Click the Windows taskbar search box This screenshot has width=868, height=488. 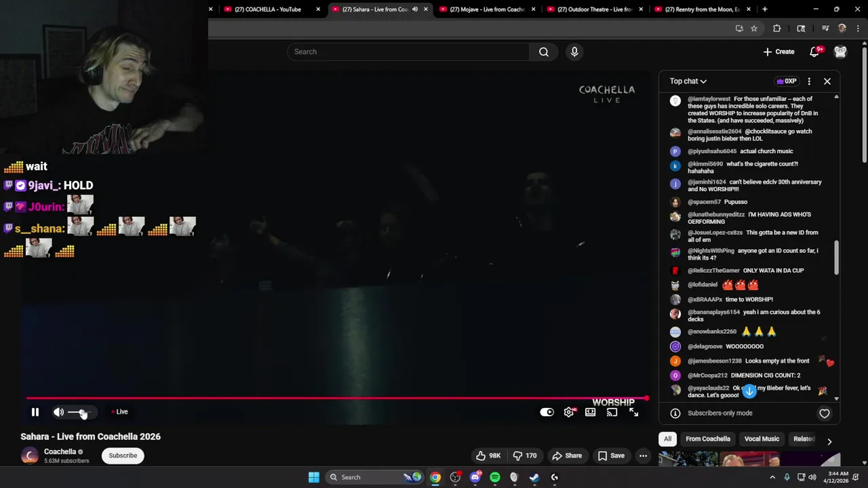(x=374, y=477)
